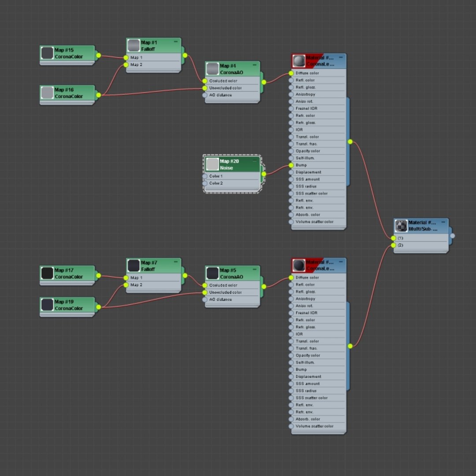Click the bottom CoronaMtl material sphere preview
Viewport: 476px width, 476px height.
(299, 265)
